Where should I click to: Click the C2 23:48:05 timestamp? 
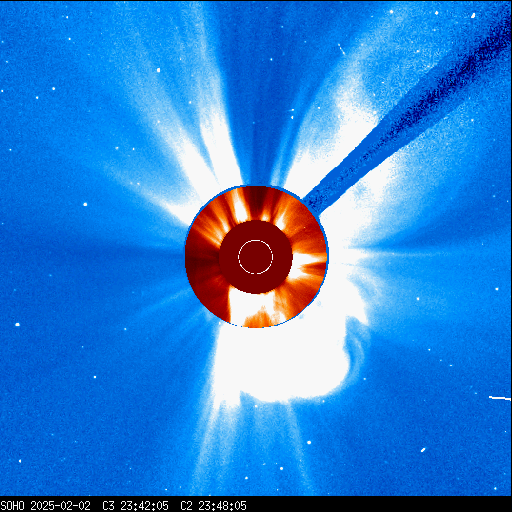pyautogui.click(x=213, y=506)
